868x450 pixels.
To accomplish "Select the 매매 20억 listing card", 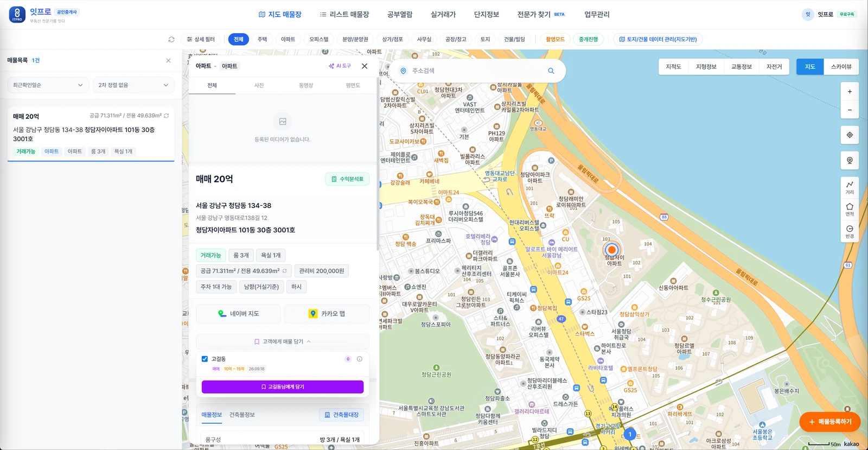I will pyautogui.click(x=91, y=133).
